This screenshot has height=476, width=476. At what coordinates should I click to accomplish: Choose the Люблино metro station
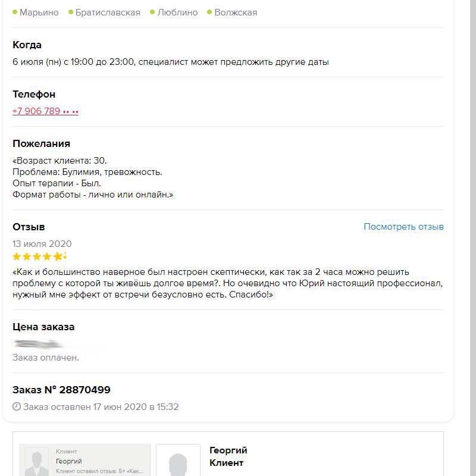[177, 12]
